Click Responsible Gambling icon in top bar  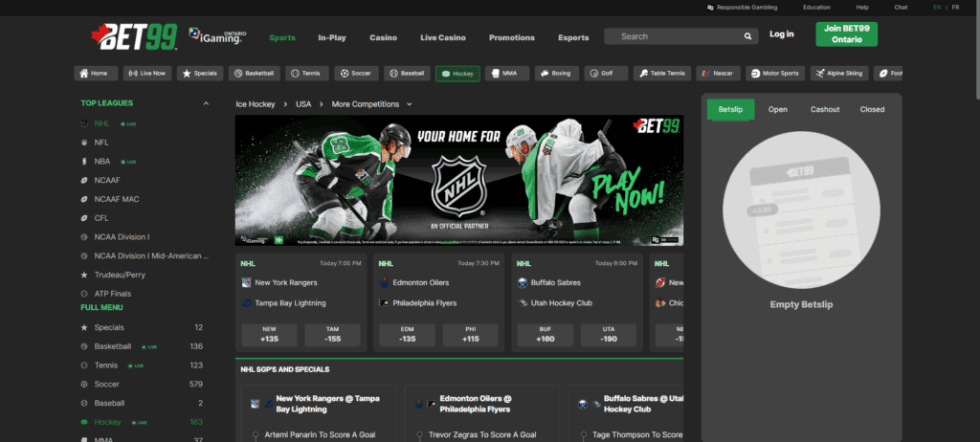710,8
